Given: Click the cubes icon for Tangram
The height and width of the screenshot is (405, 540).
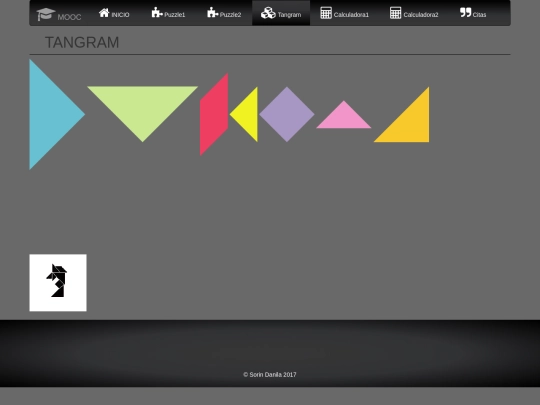Looking at the screenshot, I should [268, 13].
